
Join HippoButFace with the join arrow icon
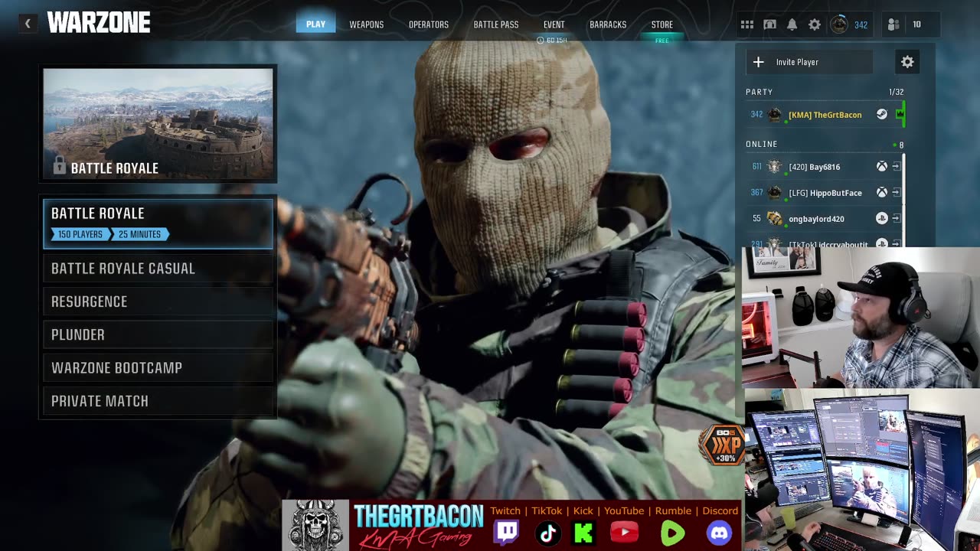click(x=896, y=192)
